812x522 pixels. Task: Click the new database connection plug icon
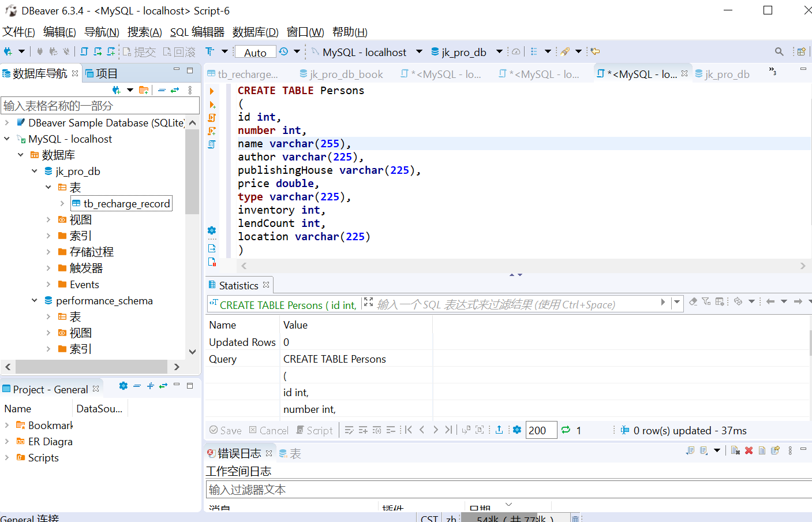8,51
